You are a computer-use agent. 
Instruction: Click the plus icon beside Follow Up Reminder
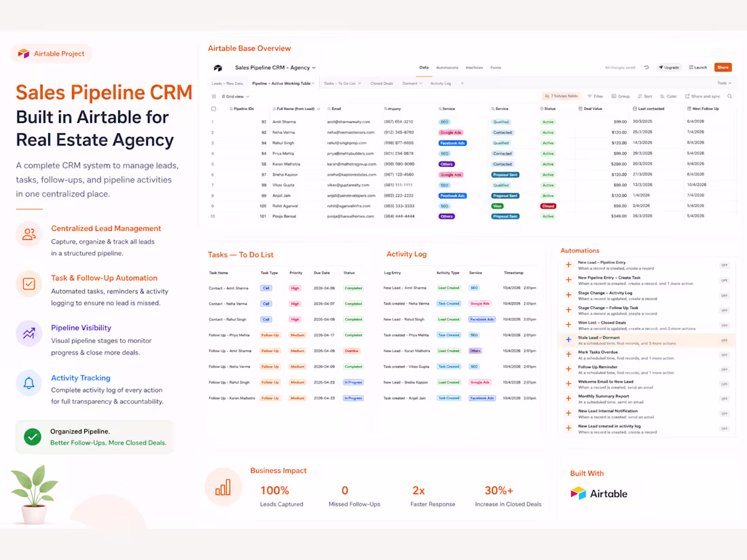pos(568,369)
